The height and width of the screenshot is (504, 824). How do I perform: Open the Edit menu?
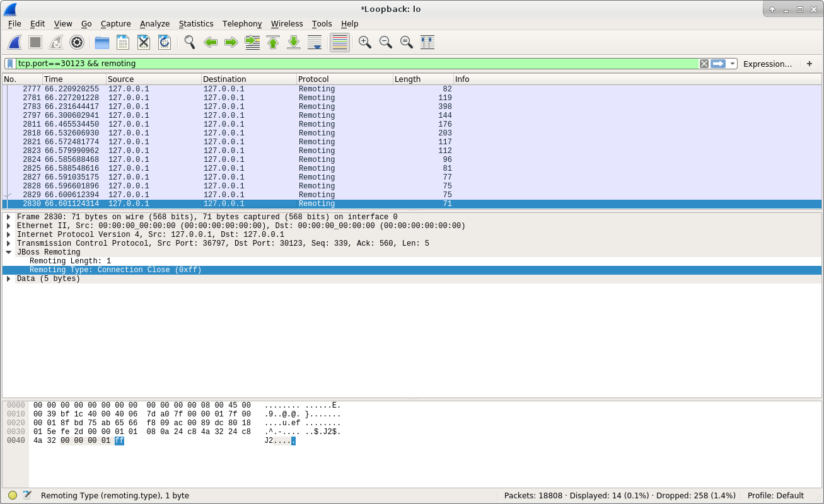pyautogui.click(x=38, y=24)
